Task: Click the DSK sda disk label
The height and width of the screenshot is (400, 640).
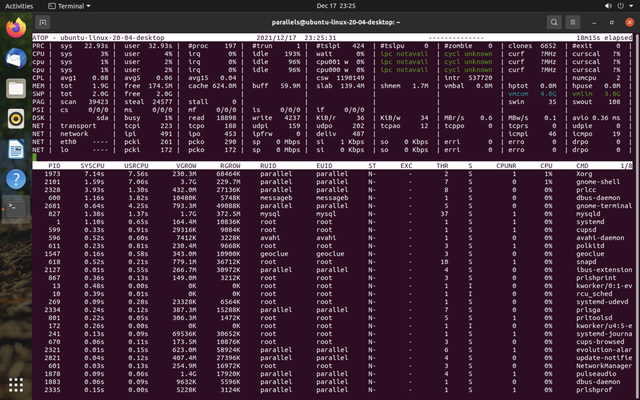Action: pyautogui.click(x=102, y=118)
